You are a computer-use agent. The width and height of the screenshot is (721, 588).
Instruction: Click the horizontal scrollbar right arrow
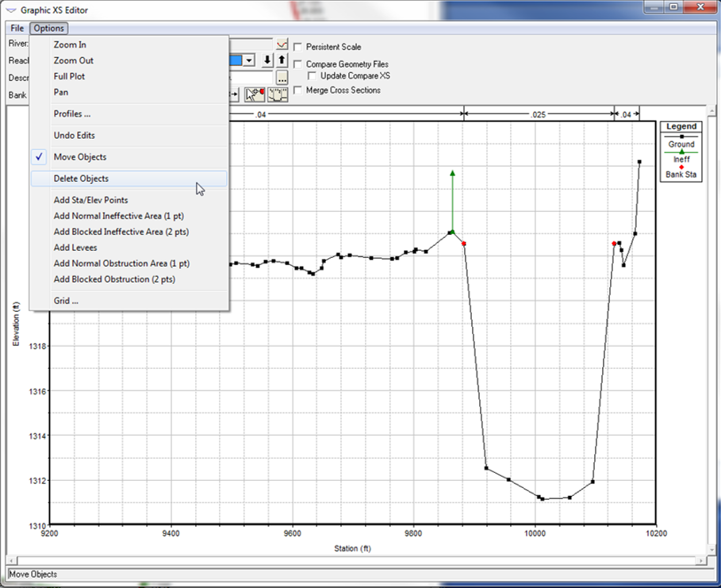(700, 561)
